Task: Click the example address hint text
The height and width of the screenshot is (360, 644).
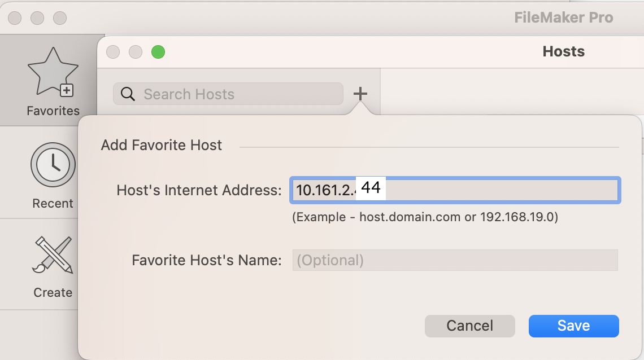Action: point(425,217)
